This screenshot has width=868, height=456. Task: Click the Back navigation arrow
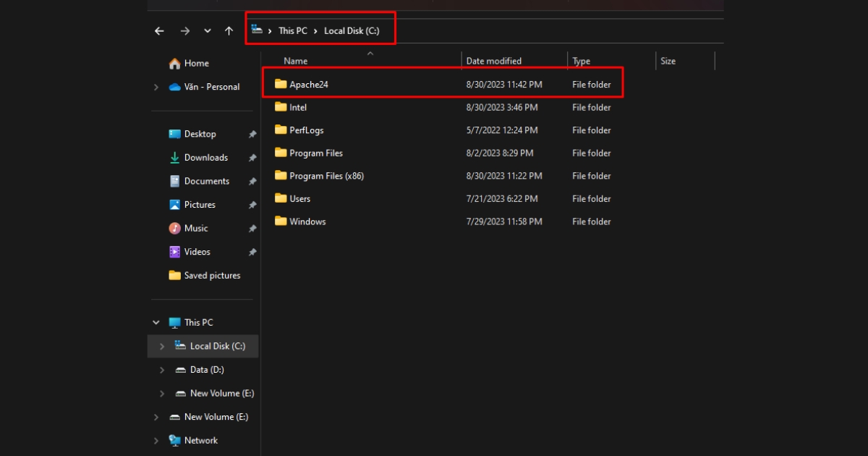tap(159, 31)
